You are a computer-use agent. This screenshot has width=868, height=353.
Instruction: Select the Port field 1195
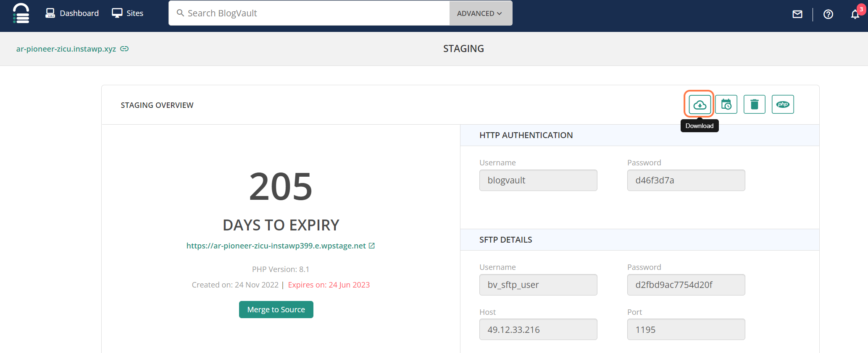coord(686,329)
